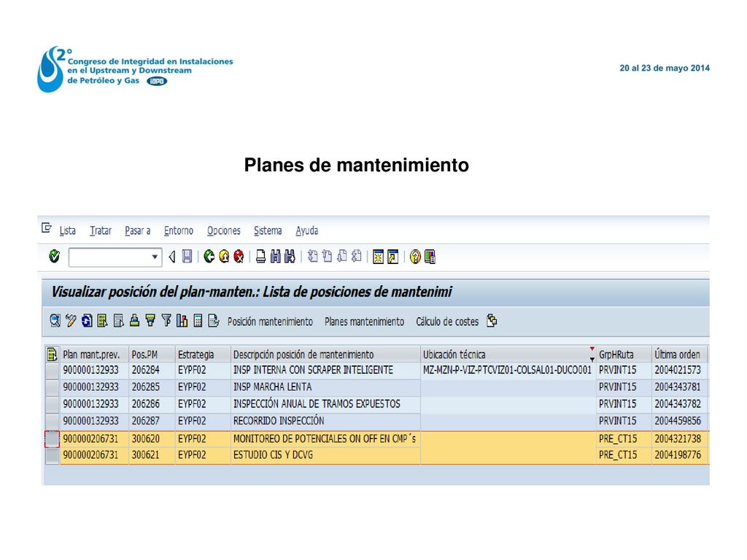Viewport: 747px width, 560px height.
Task: Click the table select-all corner icon
Action: (x=52, y=354)
